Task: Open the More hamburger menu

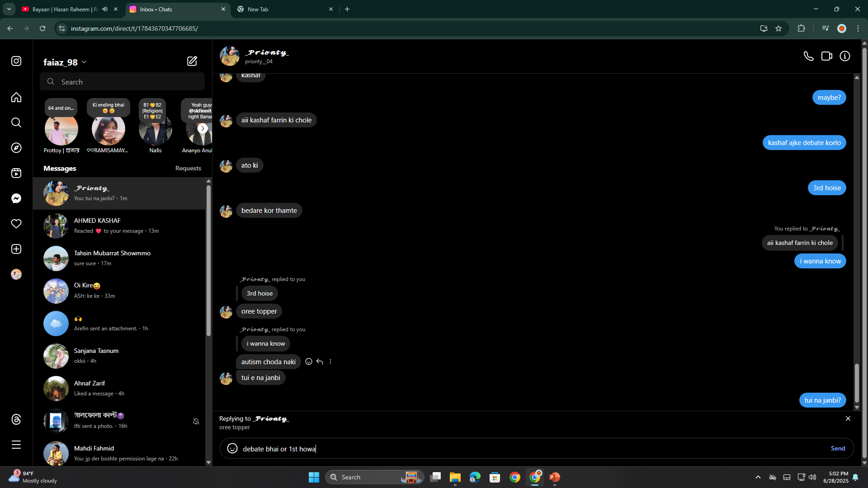Action: tap(16, 445)
